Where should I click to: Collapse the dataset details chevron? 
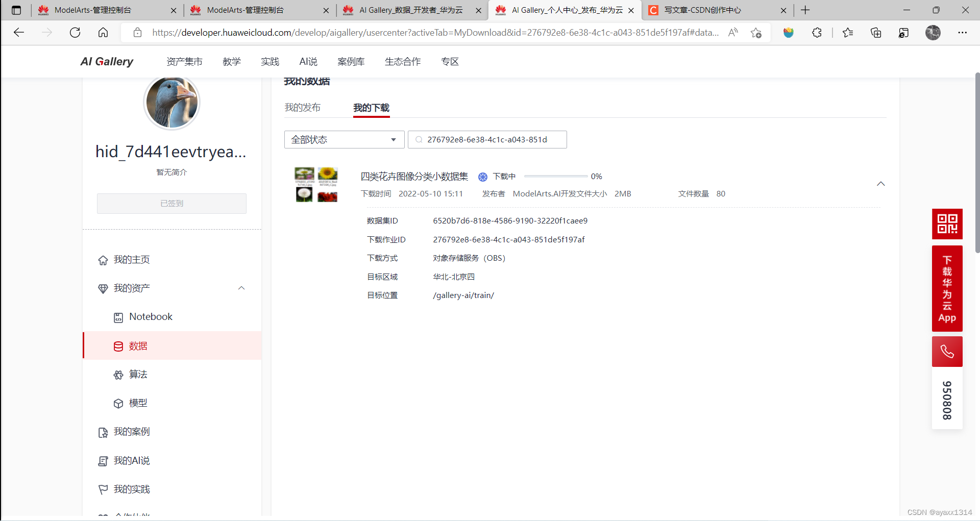[880, 184]
